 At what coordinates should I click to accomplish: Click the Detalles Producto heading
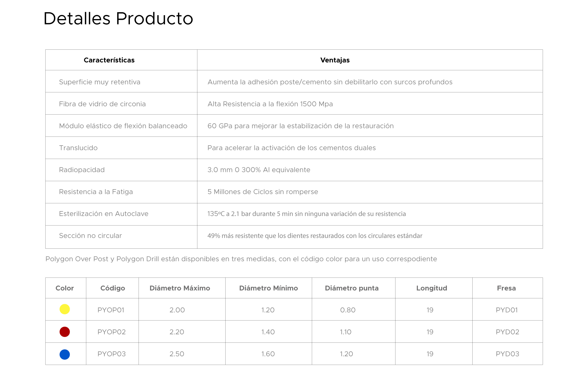point(118,19)
